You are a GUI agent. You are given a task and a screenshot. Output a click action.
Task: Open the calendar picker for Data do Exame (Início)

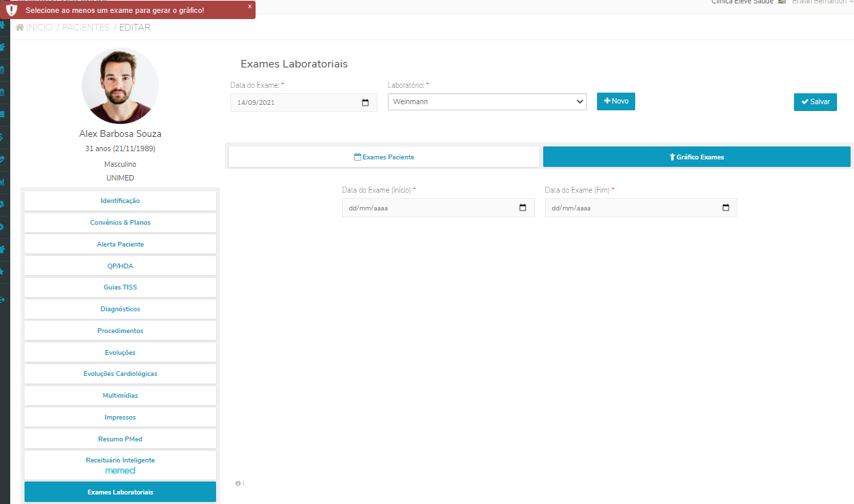pyautogui.click(x=523, y=208)
